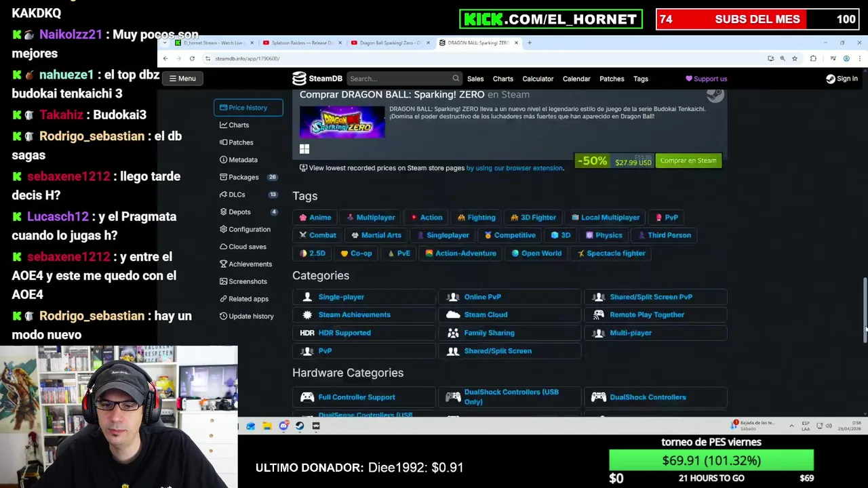
Task: Open the Action tag
Action: 426,218
